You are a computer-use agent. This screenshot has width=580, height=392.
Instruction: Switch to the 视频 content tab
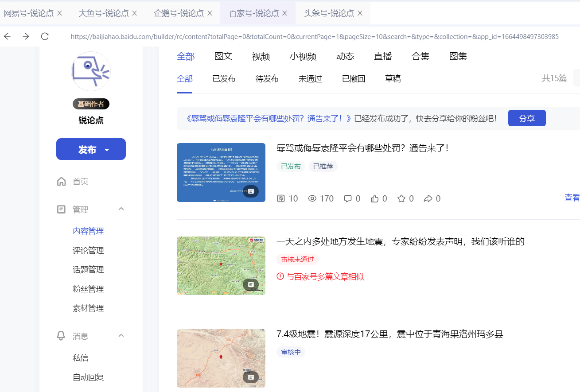coord(261,56)
